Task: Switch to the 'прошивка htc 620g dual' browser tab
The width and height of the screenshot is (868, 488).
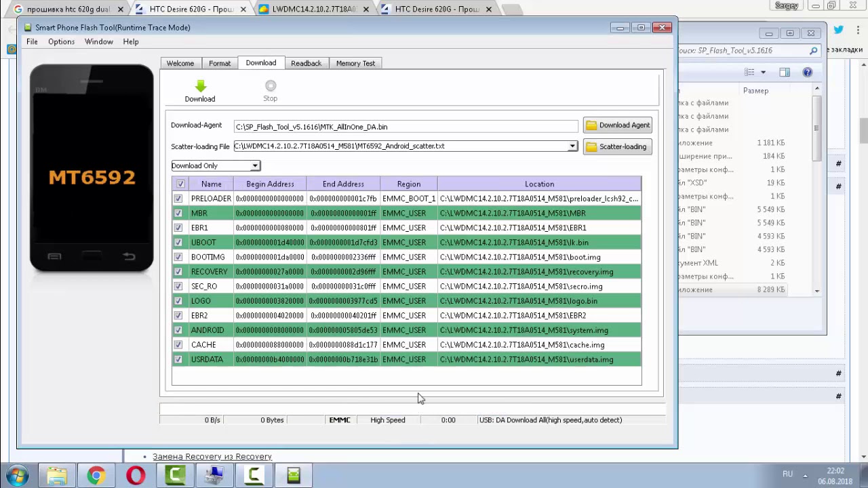Action: click(x=68, y=9)
